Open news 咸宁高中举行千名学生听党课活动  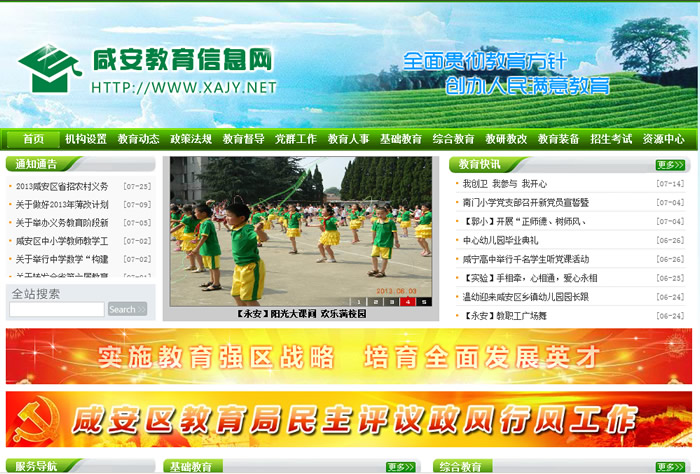tap(526, 259)
